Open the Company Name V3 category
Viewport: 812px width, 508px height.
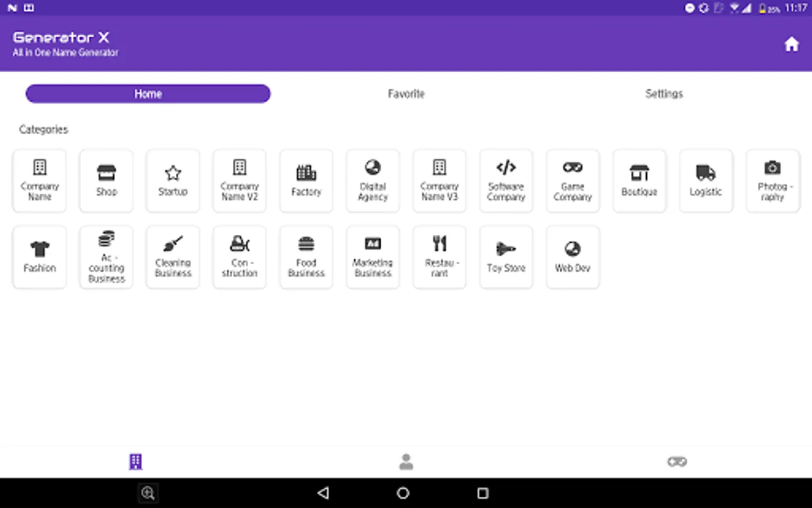[x=439, y=181]
